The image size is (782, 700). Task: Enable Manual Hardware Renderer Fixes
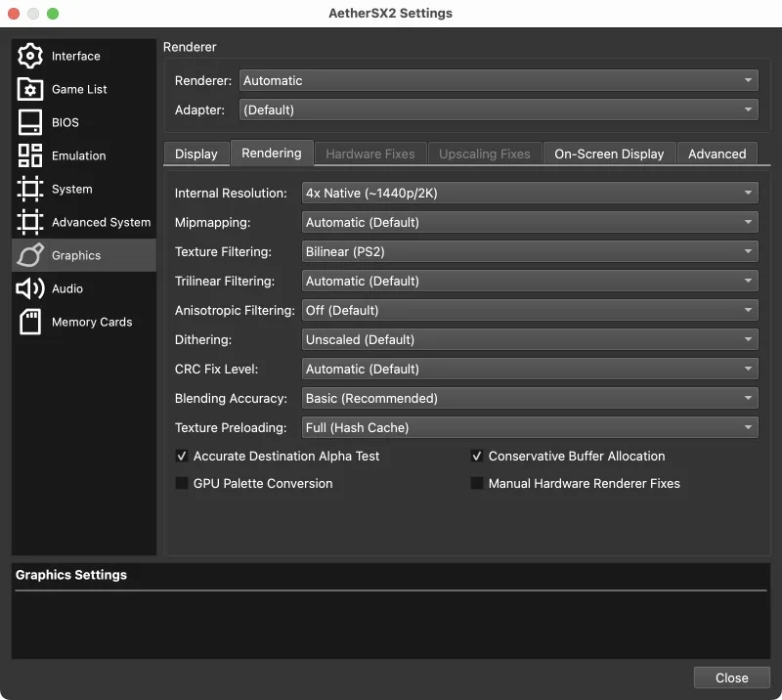pyautogui.click(x=477, y=483)
